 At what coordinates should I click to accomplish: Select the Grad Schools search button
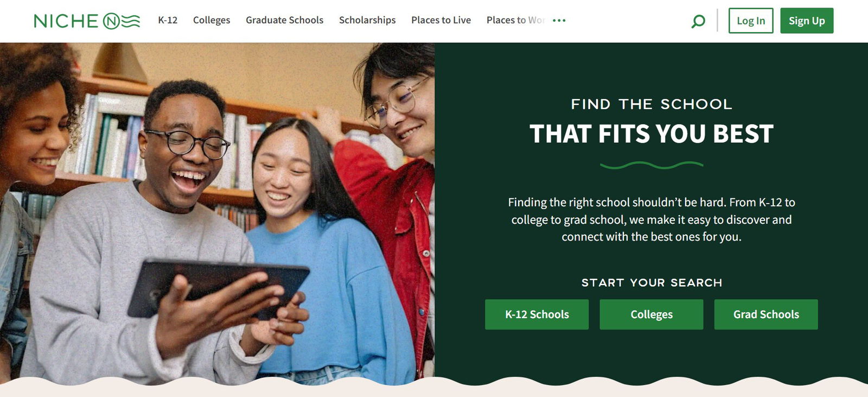(x=766, y=314)
